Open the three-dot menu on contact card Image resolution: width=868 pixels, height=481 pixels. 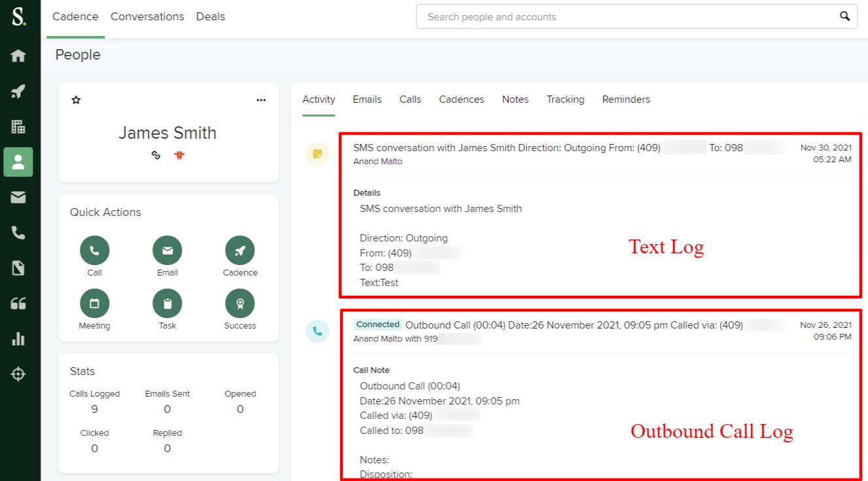(x=261, y=100)
